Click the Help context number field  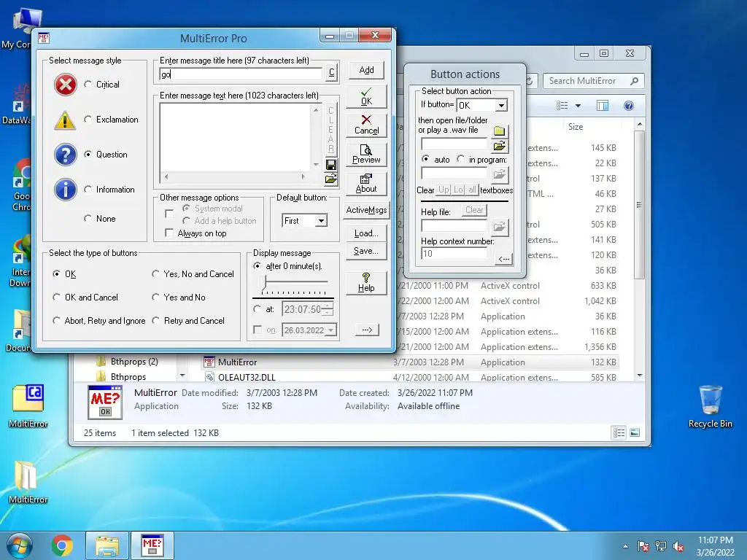click(454, 253)
